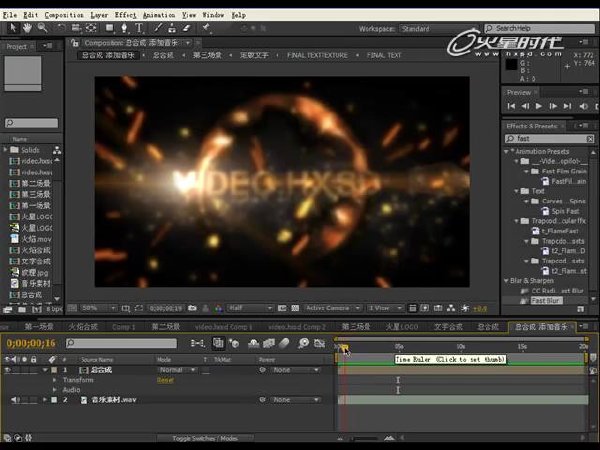This screenshot has width=600, height=450.
Task: Switch to the 文字合成 timeline tab
Action: click(x=448, y=327)
